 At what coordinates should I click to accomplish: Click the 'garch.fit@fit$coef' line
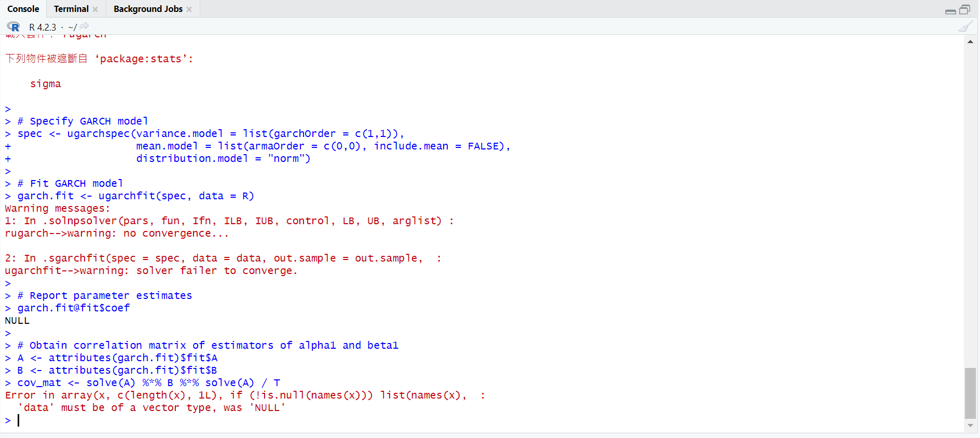[74, 308]
